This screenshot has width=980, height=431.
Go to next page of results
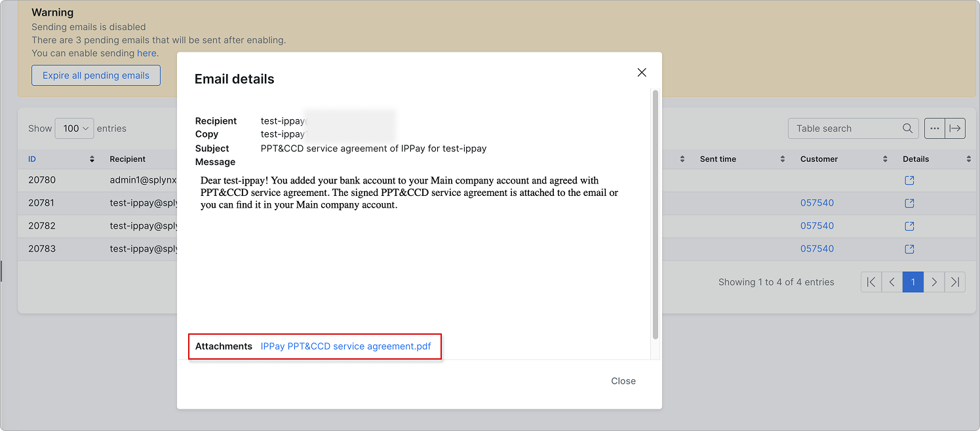934,282
